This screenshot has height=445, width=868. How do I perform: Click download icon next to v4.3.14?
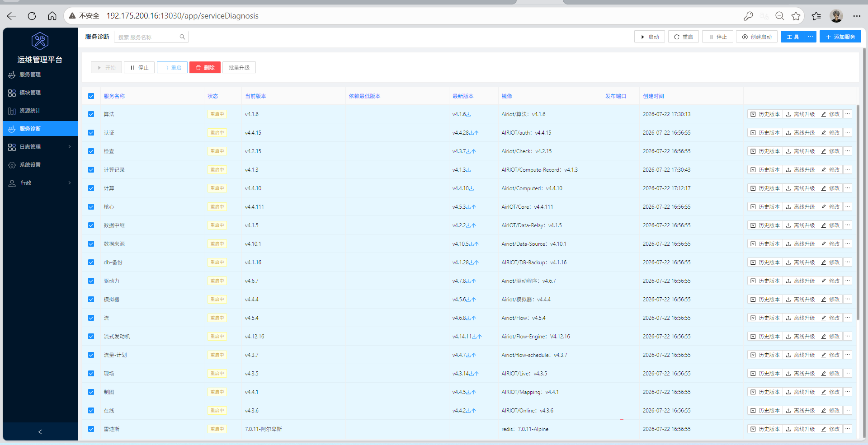click(x=472, y=374)
